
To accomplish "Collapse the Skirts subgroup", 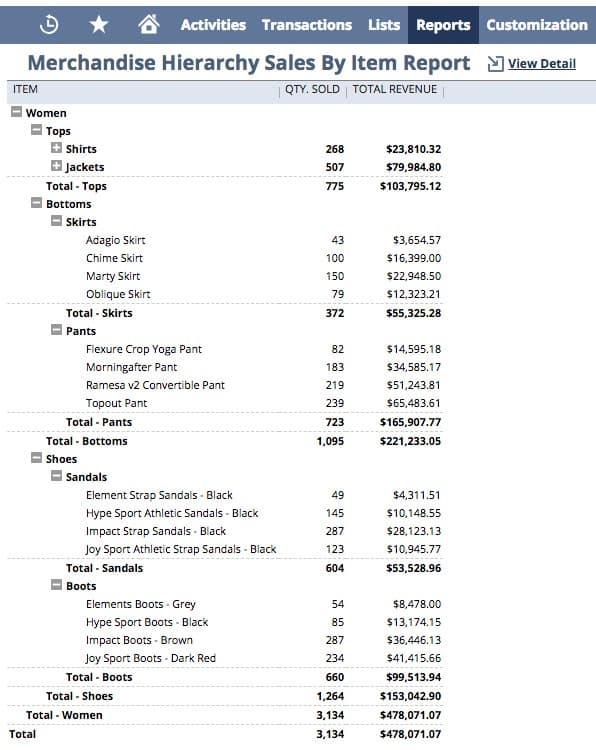I will point(56,221).
